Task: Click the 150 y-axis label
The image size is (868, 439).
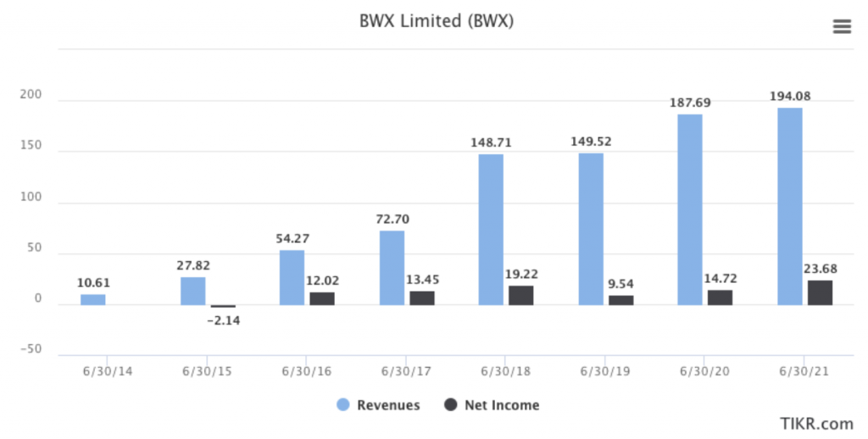Action: 31,145
